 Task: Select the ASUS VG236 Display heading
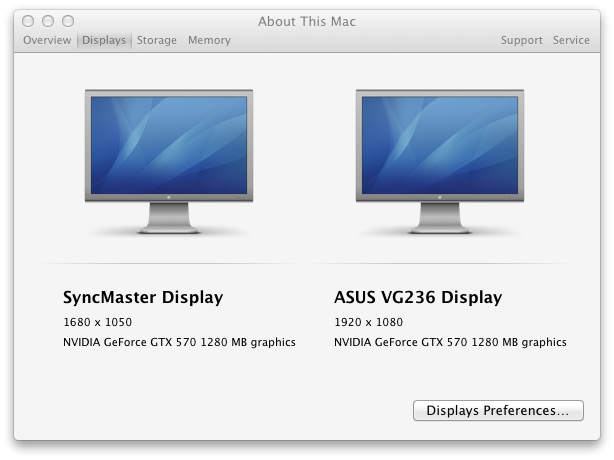click(x=418, y=298)
